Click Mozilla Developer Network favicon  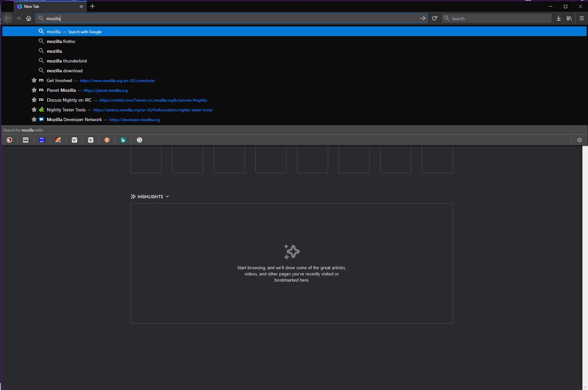pyautogui.click(x=41, y=119)
